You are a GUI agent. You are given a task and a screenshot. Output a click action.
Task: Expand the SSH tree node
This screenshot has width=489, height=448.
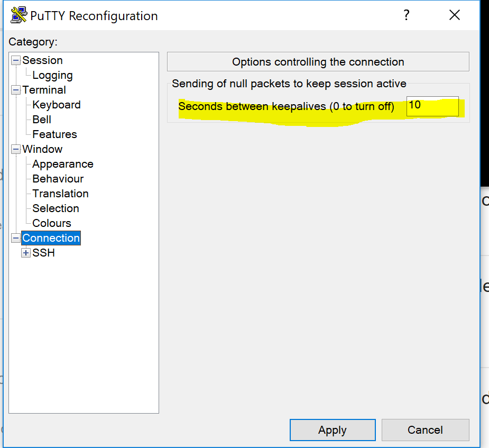click(26, 253)
